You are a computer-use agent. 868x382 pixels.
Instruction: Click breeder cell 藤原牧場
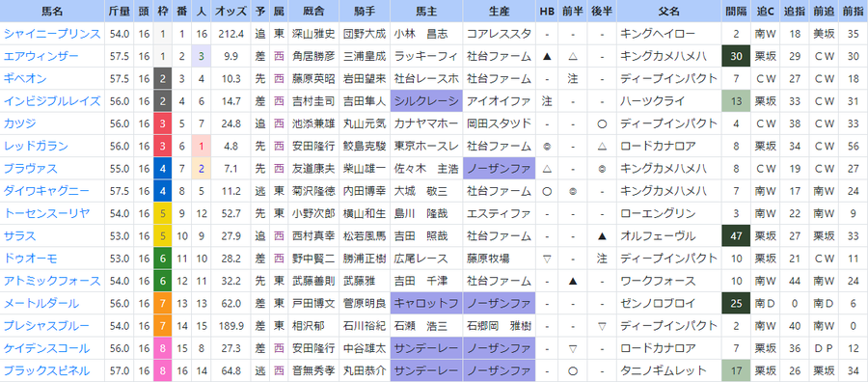pos(488,259)
